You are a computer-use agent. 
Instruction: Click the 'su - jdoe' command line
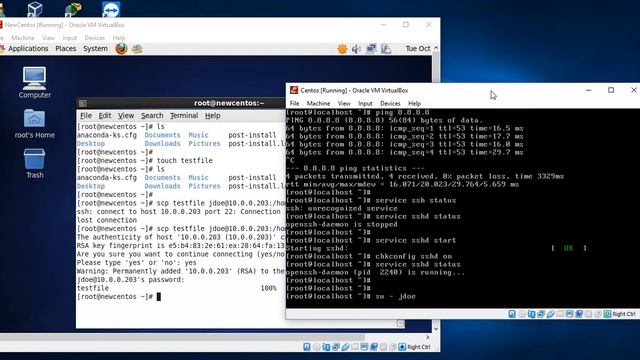(x=351, y=296)
